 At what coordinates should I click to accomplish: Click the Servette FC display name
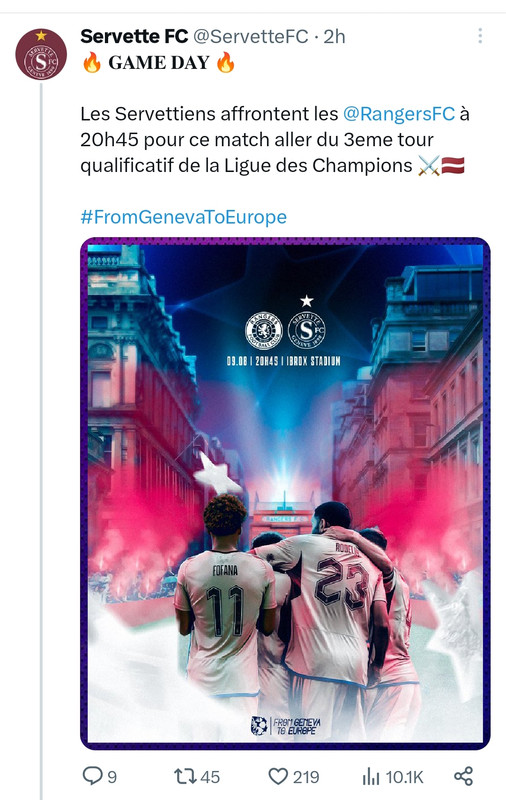click(x=134, y=36)
